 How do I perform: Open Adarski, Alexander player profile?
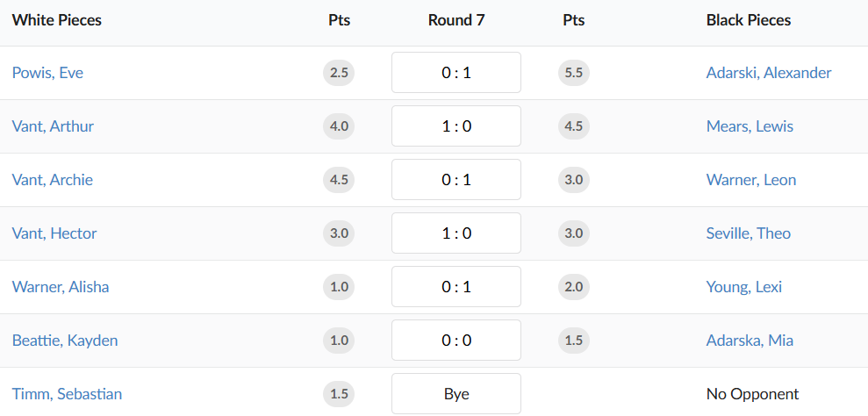[768, 73]
